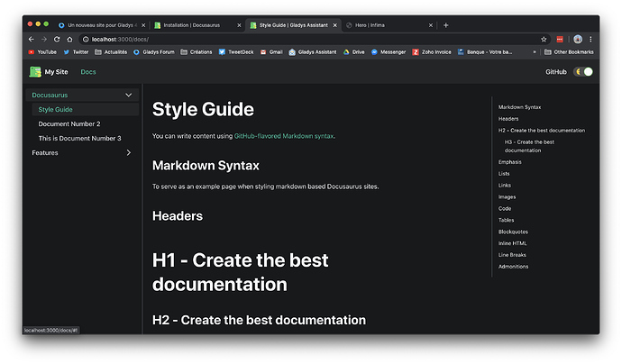Click the site info icon beside localhost
Viewport: 622px width, 364px height.
86,40
